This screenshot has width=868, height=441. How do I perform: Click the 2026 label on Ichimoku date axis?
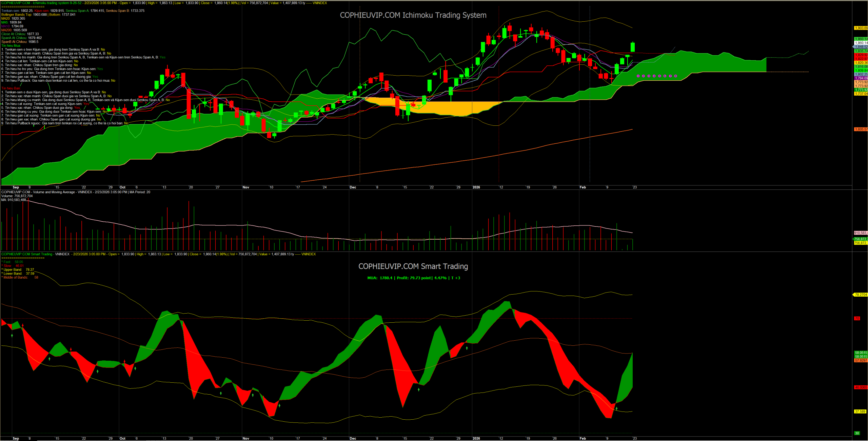coord(476,187)
